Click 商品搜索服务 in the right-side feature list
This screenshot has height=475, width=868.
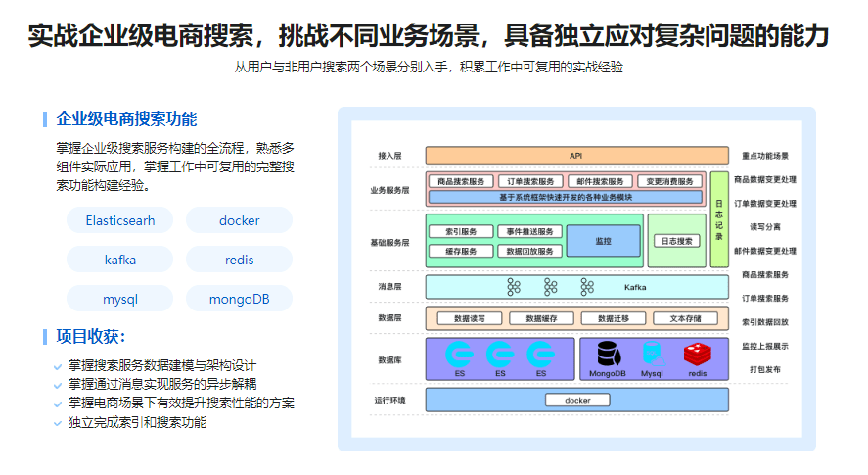(x=765, y=275)
